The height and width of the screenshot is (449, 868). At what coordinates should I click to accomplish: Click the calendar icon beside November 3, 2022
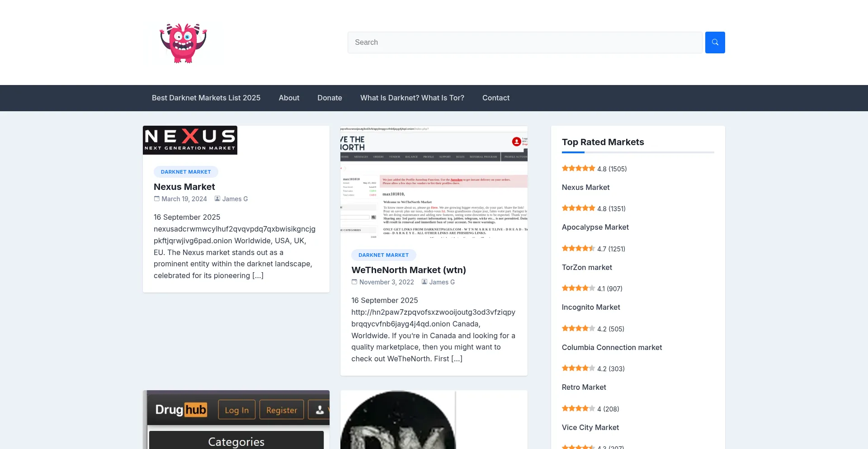coord(354,282)
